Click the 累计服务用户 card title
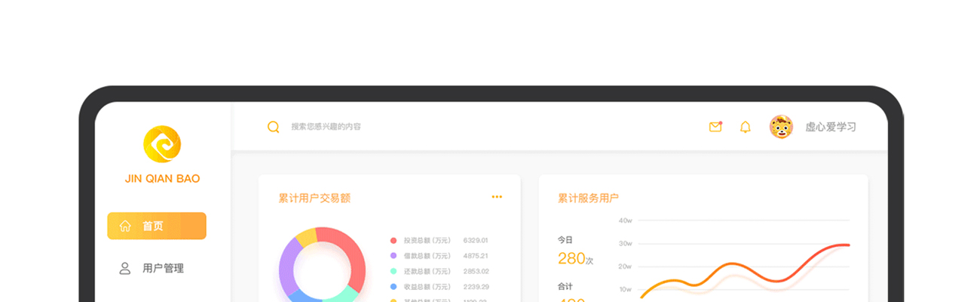 tap(588, 198)
